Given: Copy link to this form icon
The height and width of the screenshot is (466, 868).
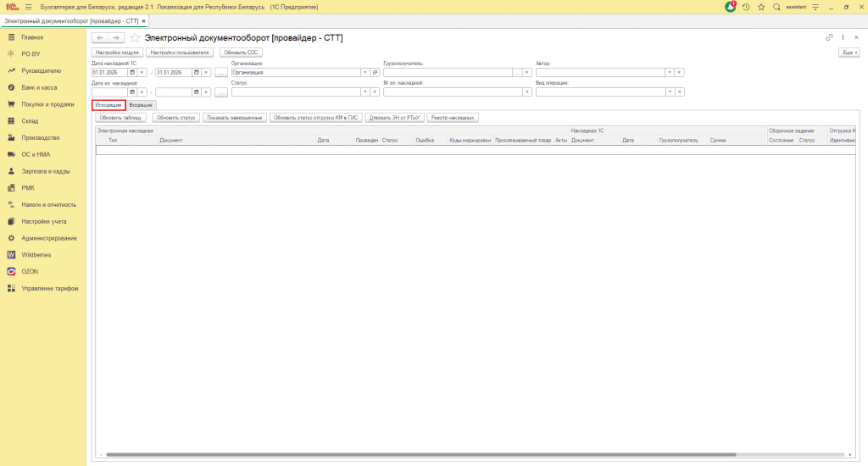Looking at the screenshot, I should point(829,37).
